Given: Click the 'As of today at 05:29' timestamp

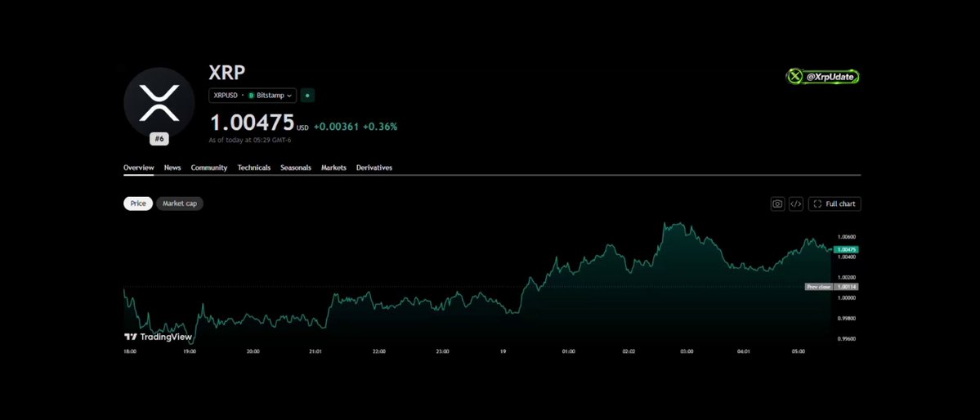Looking at the screenshot, I should click(250, 140).
